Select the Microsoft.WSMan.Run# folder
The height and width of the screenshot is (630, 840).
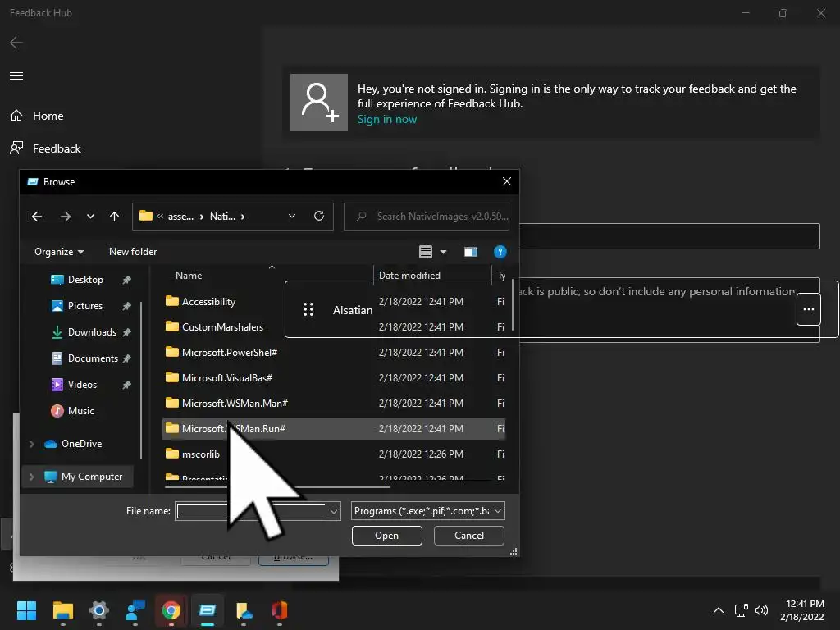coord(334,428)
